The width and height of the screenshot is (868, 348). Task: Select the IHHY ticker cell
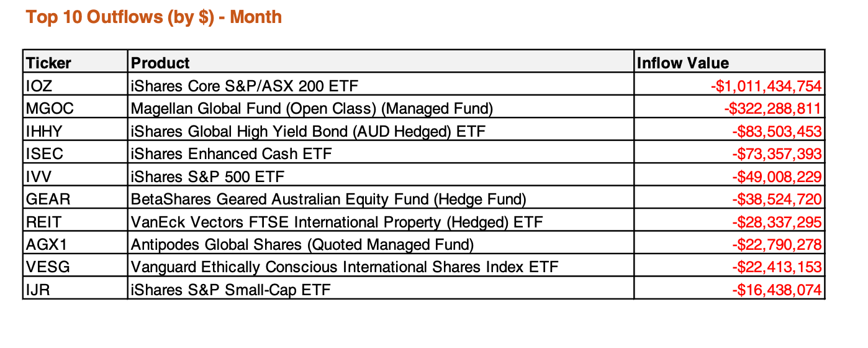click(x=76, y=131)
